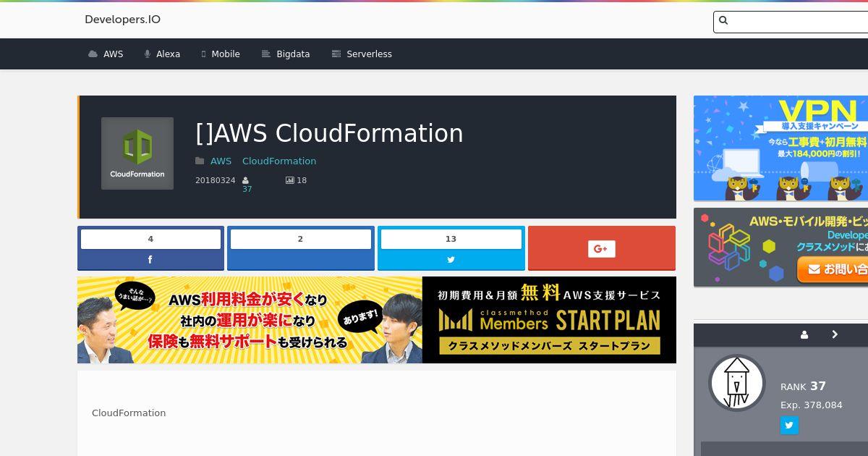Open the classmethod Members START PLAN banner

click(377, 320)
